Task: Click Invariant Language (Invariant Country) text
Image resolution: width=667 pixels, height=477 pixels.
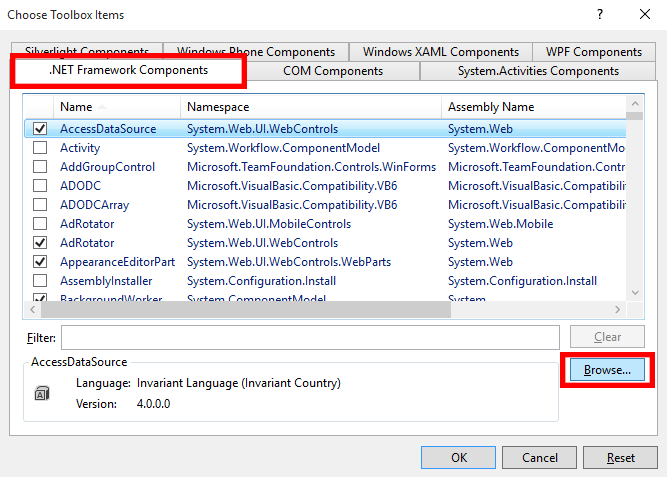Action: (239, 383)
